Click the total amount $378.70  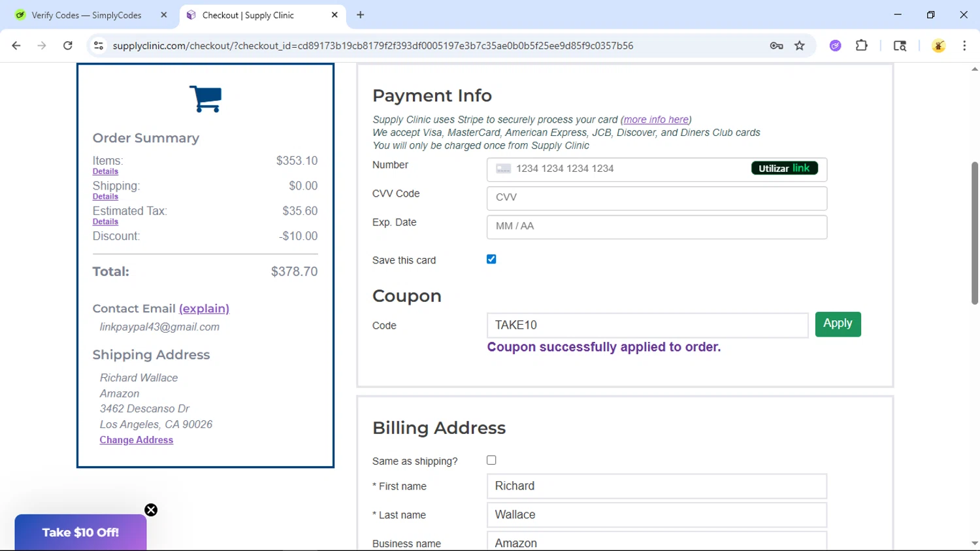294,271
